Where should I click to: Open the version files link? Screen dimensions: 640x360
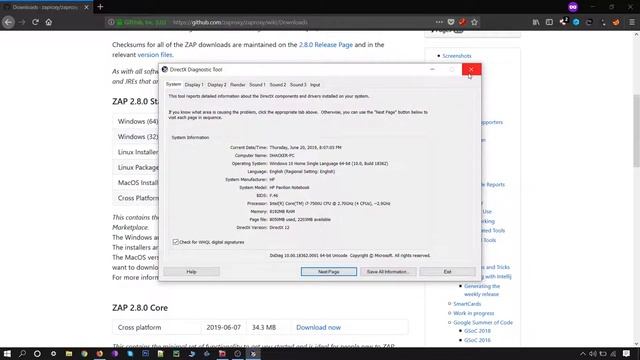(x=155, y=55)
